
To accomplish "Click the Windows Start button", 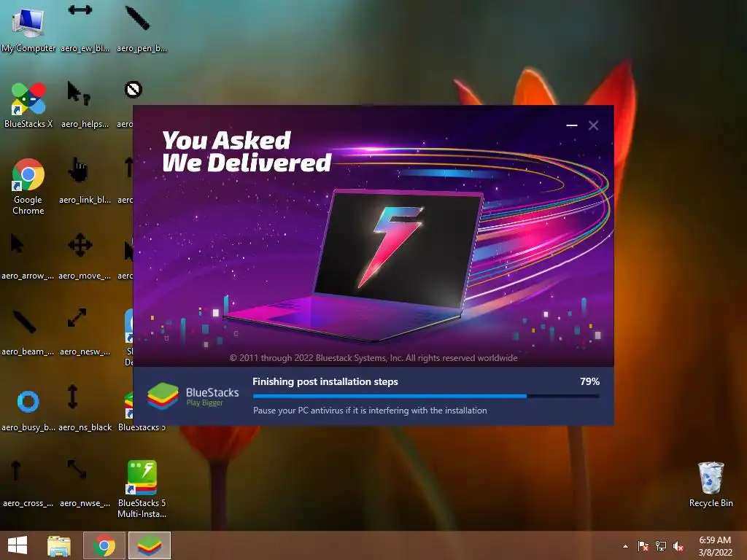I will point(18,545).
